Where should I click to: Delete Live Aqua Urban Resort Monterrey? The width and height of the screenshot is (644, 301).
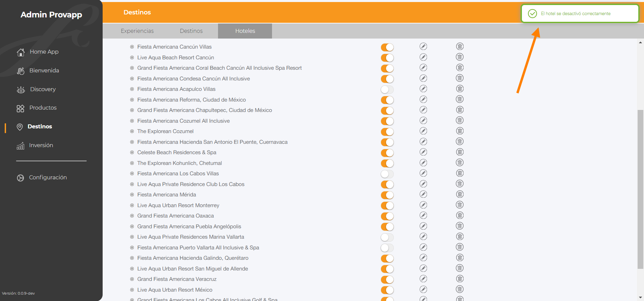460,205
